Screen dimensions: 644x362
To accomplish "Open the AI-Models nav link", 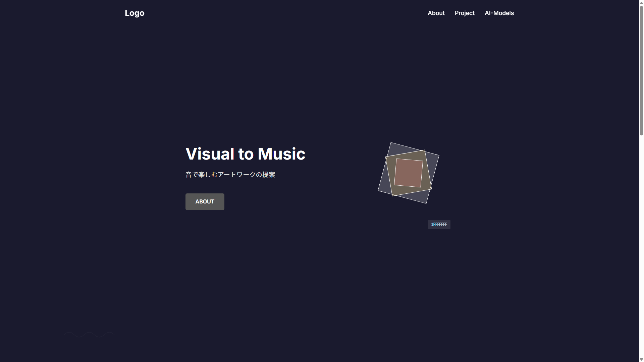I will (499, 13).
